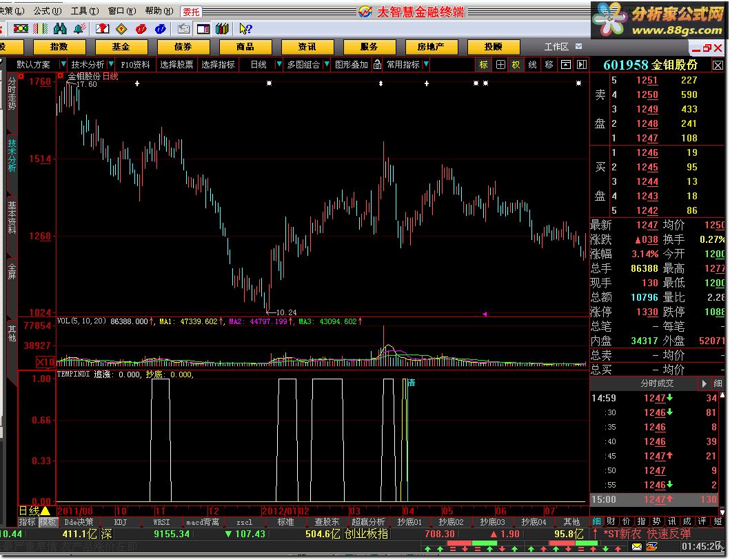Click the window pane layout icon
The image size is (730, 560).
[x=566, y=64]
